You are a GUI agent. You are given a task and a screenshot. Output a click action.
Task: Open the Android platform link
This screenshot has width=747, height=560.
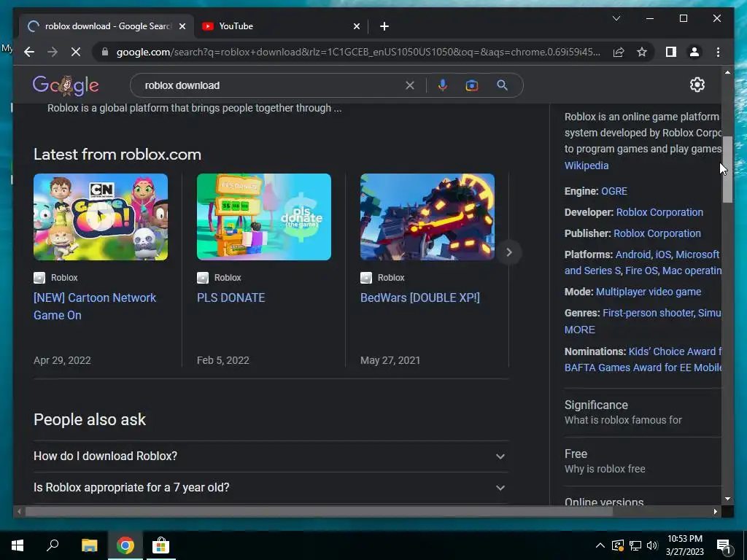[632, 254]
